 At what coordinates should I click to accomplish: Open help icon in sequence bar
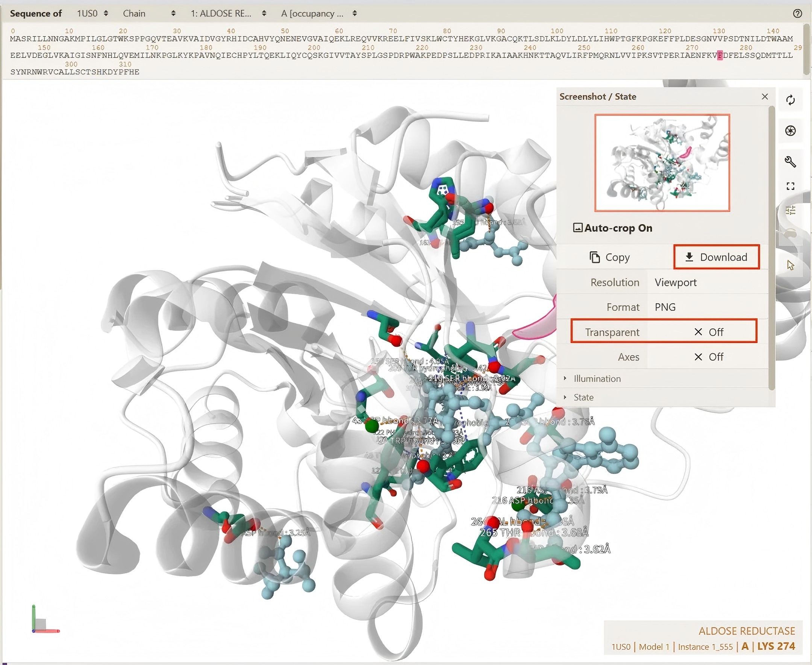797,14
